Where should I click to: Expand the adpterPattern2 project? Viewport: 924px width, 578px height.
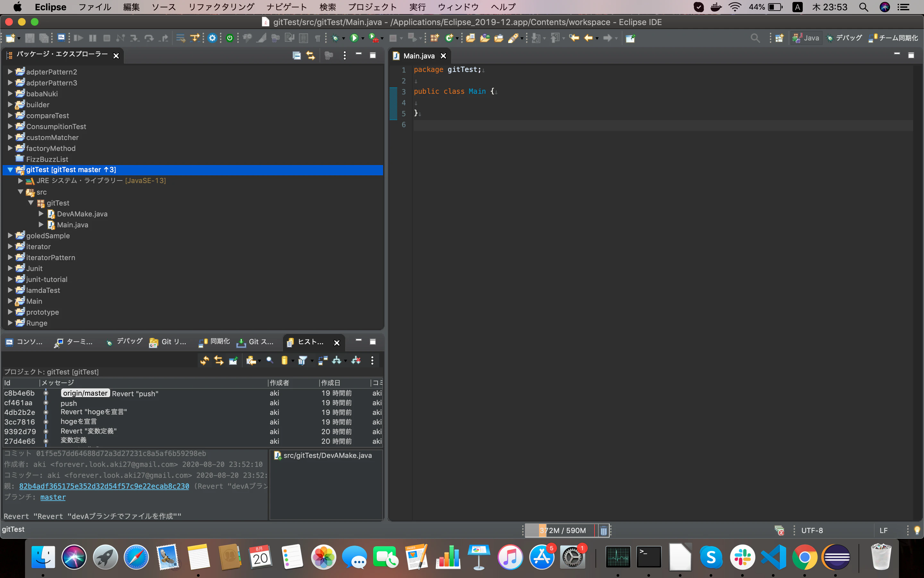(x=10, y=72)
